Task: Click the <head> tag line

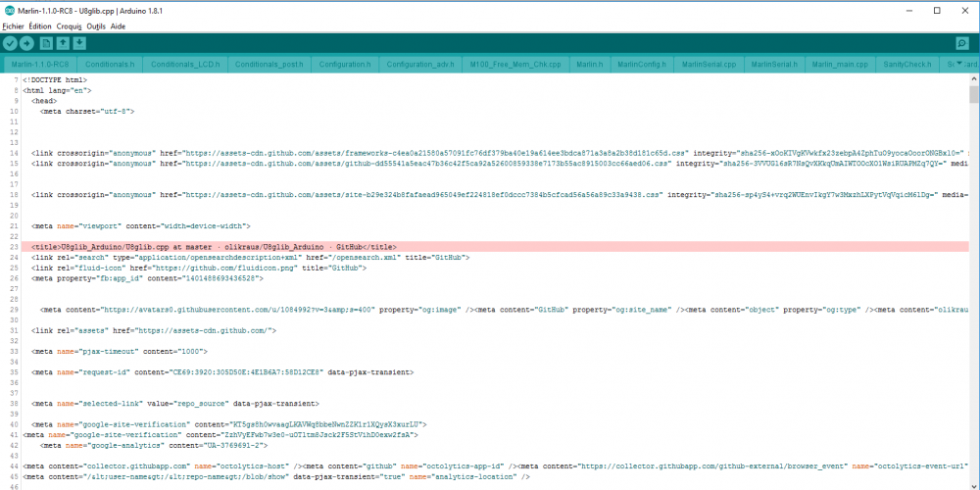Action: 44,101
